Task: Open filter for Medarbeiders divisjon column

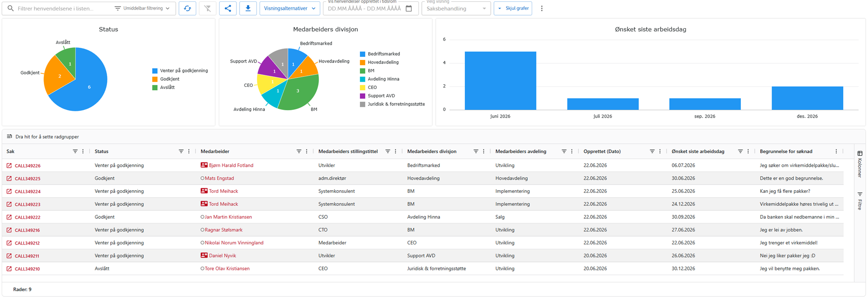Action: click(x=476, y=152)
